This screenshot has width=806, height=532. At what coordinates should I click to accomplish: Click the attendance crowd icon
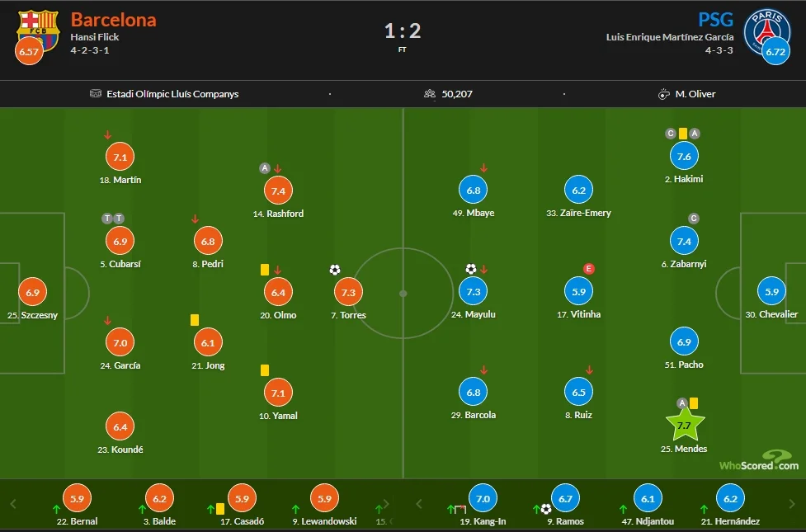coord(429,94)
